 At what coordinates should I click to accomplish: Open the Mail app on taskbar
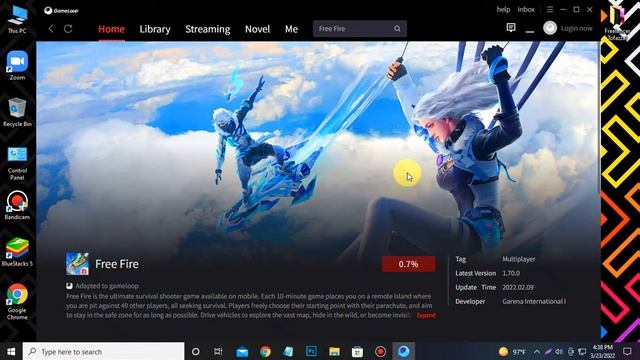click(x=242, y=351)
